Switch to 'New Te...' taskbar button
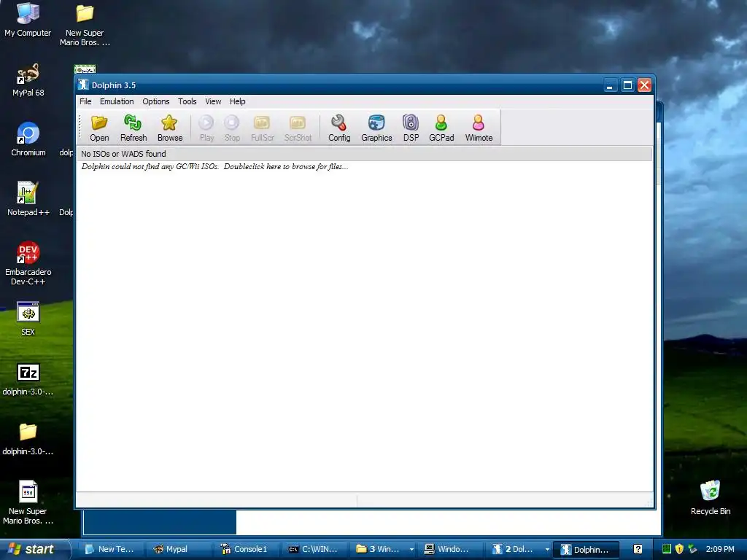The image size is (747, 560). (110, 549)
